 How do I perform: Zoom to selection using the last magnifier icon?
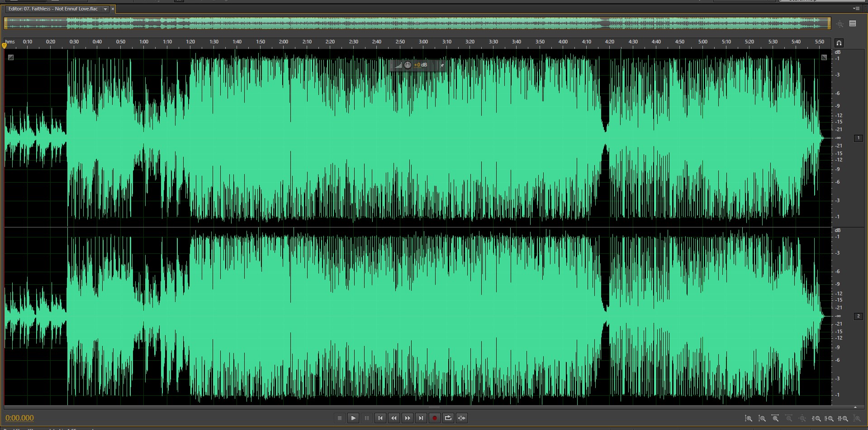[x=857, y=419]
